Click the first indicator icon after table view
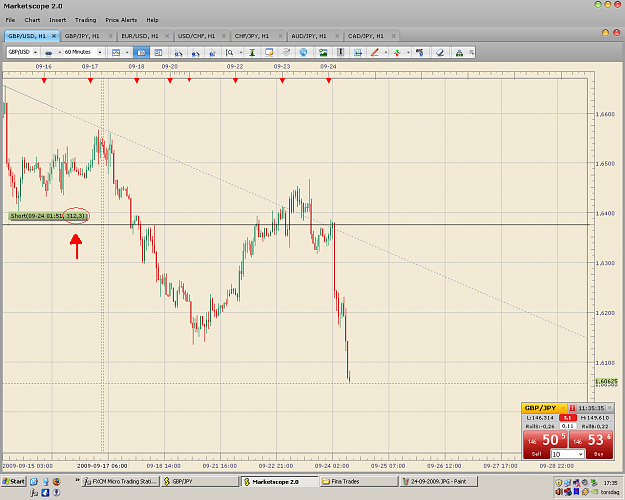The height and width of the screenshot is (500, 625). click(178, 52)
